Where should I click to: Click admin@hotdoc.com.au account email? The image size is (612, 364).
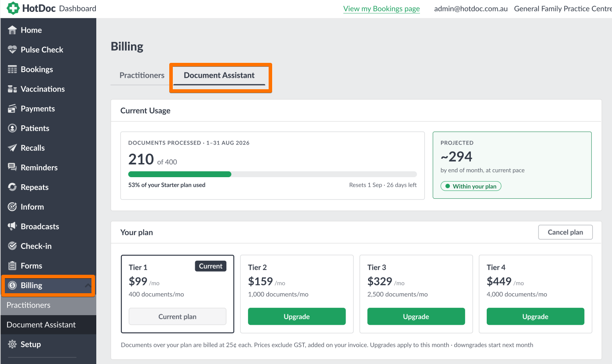tap(471, 9)
